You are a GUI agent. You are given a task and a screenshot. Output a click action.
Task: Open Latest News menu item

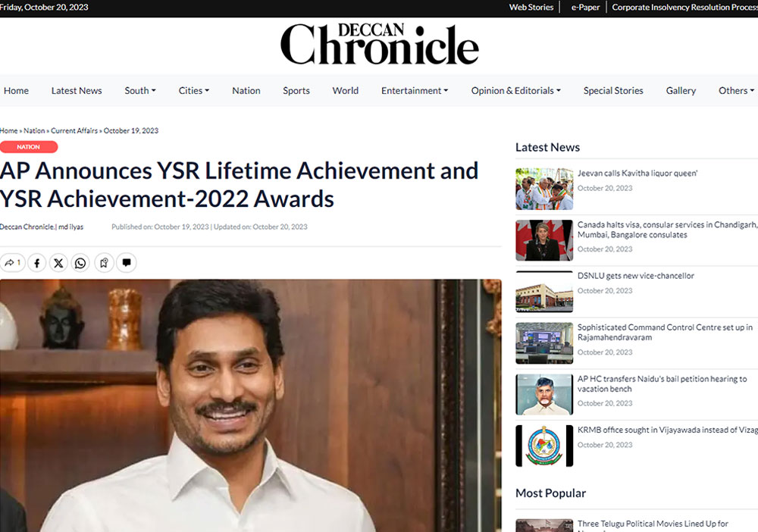point(77,90)
